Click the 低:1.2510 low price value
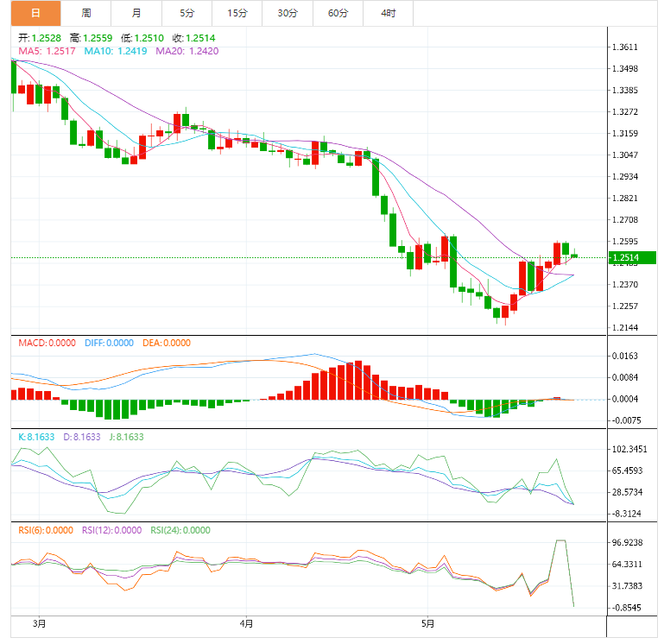This screenshot has height=644, width=664. tap(142, 38)
